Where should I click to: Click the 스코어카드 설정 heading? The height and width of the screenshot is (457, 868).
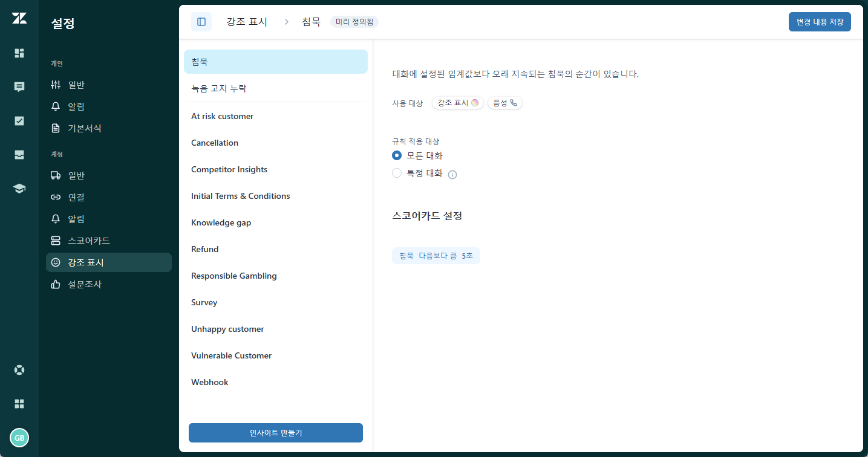(x=427, y=216)
